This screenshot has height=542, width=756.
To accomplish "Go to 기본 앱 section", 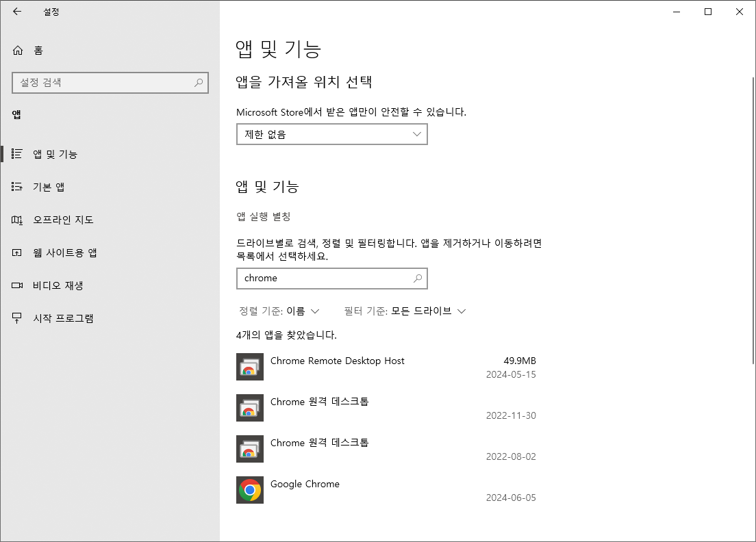I will (x=110, y=186).
